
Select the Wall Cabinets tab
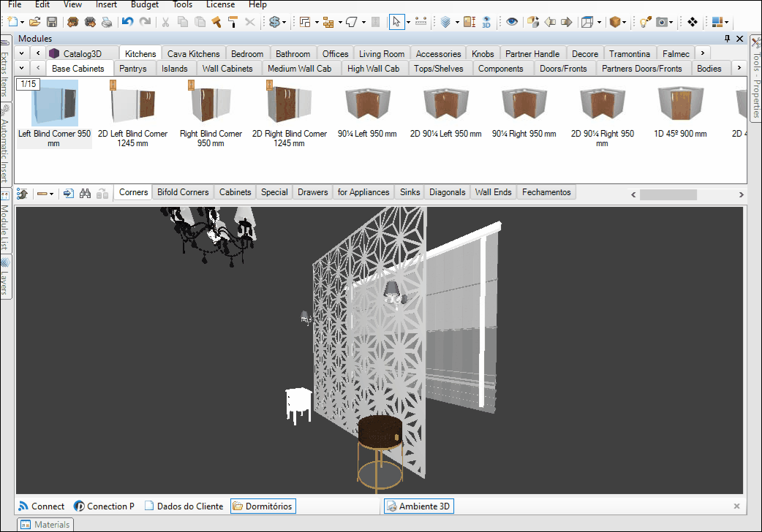coord(227,69)
